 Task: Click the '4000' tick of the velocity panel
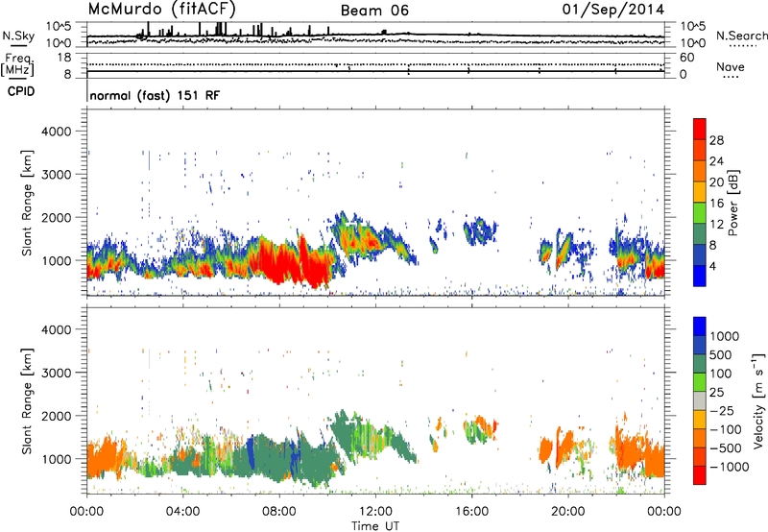tap(56, 329)
